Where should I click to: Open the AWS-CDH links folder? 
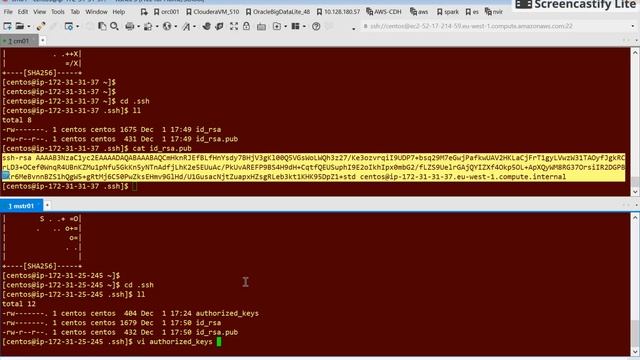coord(384,12)
